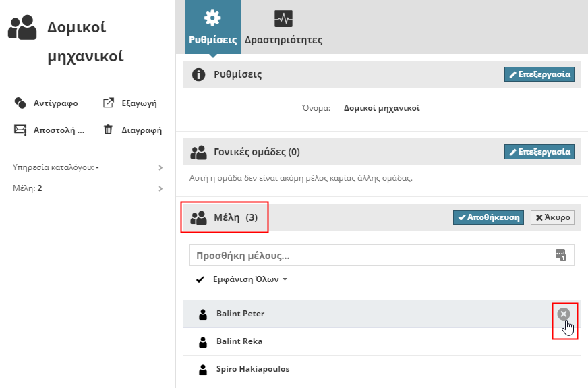Click the person icon next to Balint Reka
The image size is (588, 388).
(x=202, y=342)
